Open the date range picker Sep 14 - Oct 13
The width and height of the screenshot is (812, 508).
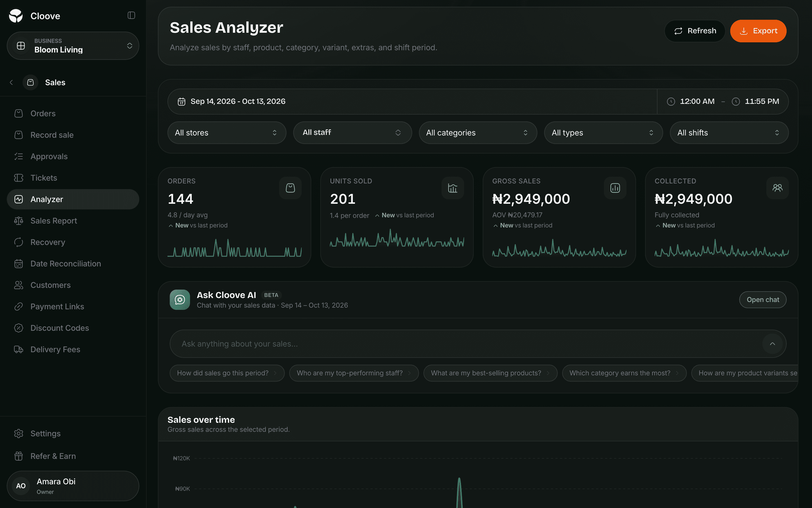tap(412, 102)
